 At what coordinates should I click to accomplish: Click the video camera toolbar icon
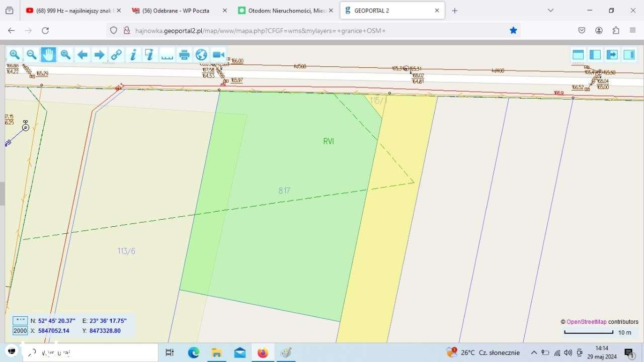pyautogui.click(x=218, y=55)
